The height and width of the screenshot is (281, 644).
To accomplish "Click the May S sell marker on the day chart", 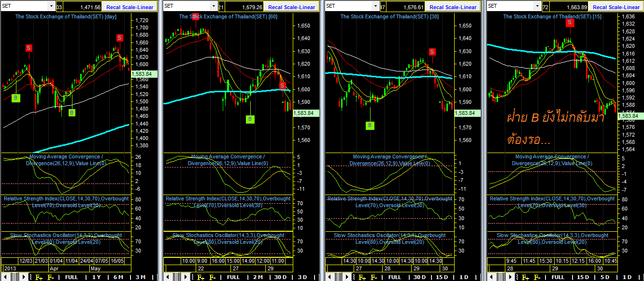I will tap(119, 38).
